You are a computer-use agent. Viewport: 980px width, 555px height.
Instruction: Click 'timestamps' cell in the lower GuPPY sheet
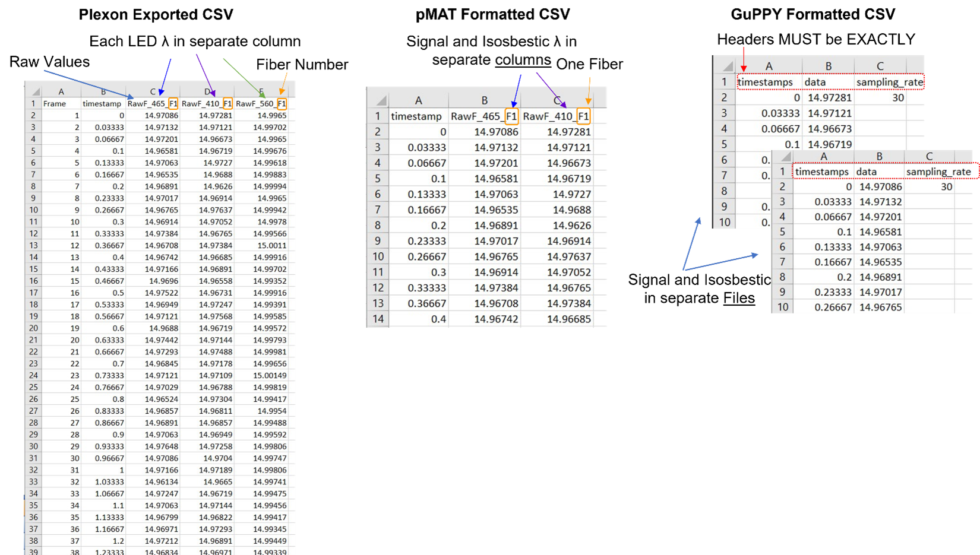click(823, 172)
